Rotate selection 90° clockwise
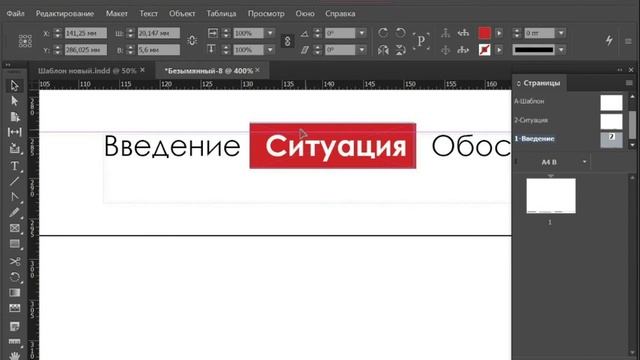640x360 pixels. pyautogui.click(x=383, y=33)
